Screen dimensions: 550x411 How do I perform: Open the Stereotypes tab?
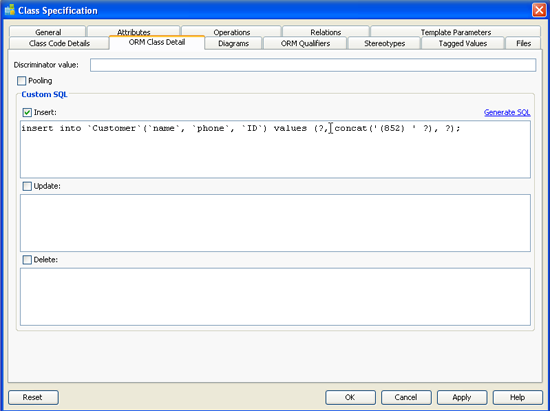(384, 43)
